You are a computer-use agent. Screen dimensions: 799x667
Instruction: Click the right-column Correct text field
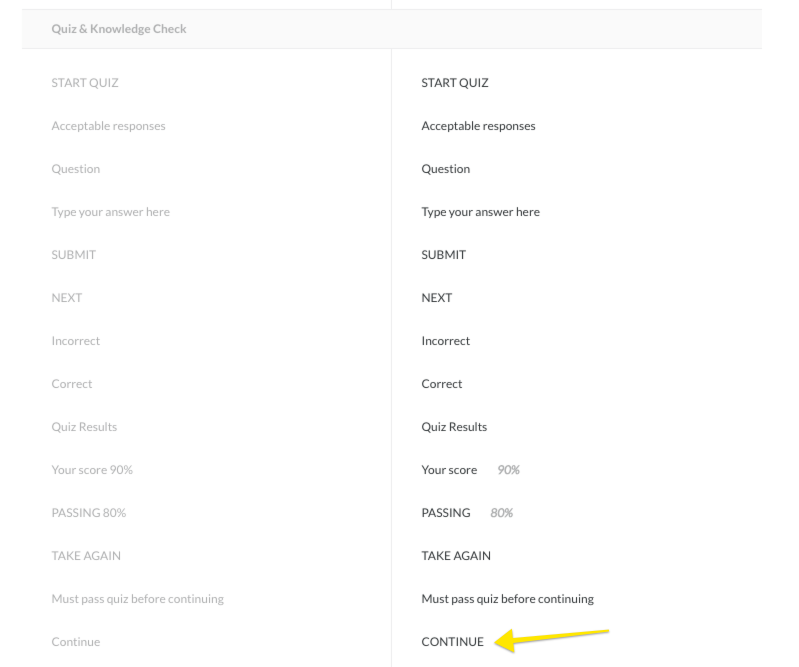[x=442, y=384]
